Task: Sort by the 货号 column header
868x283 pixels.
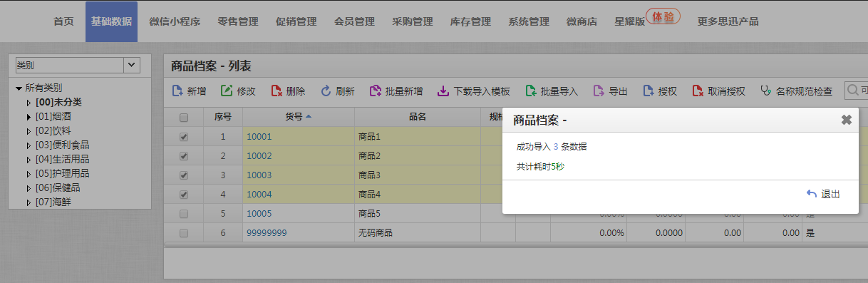Action: (298, 118)
